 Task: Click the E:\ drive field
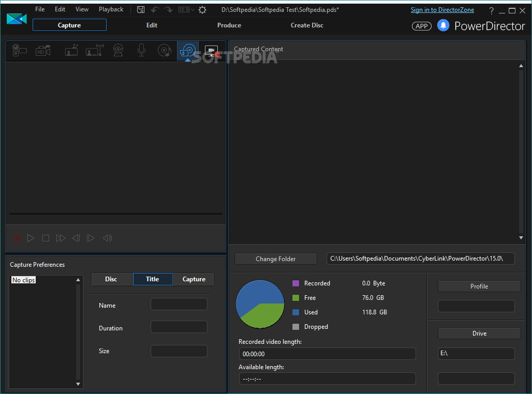pos(476,353)
